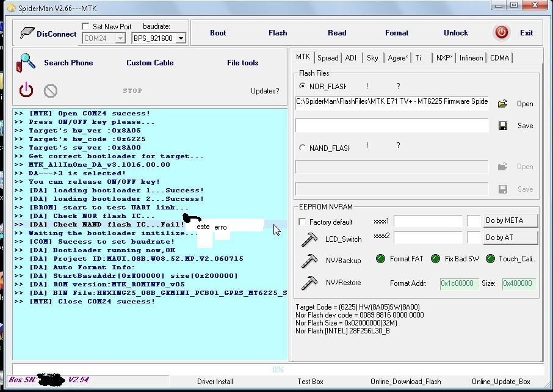Click the Format Addr 0x1c00000 field
The height and width of the screenshot is (392, 553).
coord(459,284)
